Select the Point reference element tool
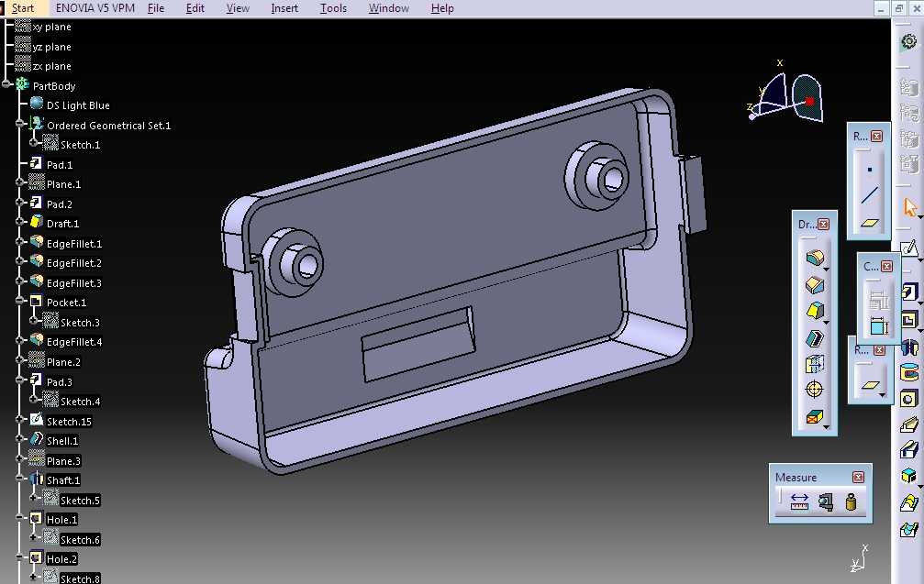 click(869, 170)
